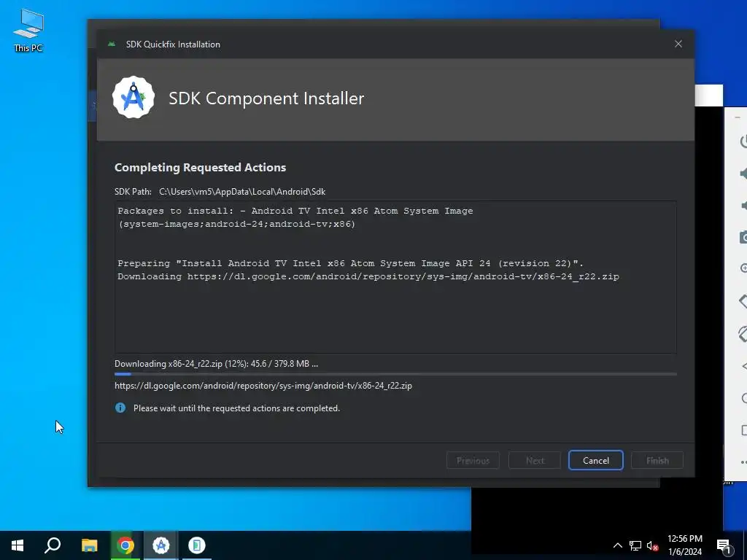The width and height of the screenshot is (747, 560).
Task: Click the 'SDK Quickfix Installation' window title
Action: 173,44
